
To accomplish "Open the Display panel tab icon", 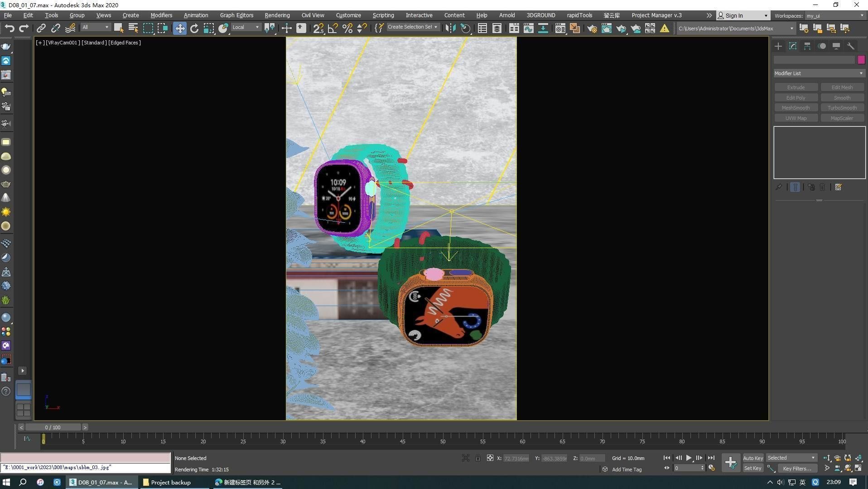I will [836, 46].
